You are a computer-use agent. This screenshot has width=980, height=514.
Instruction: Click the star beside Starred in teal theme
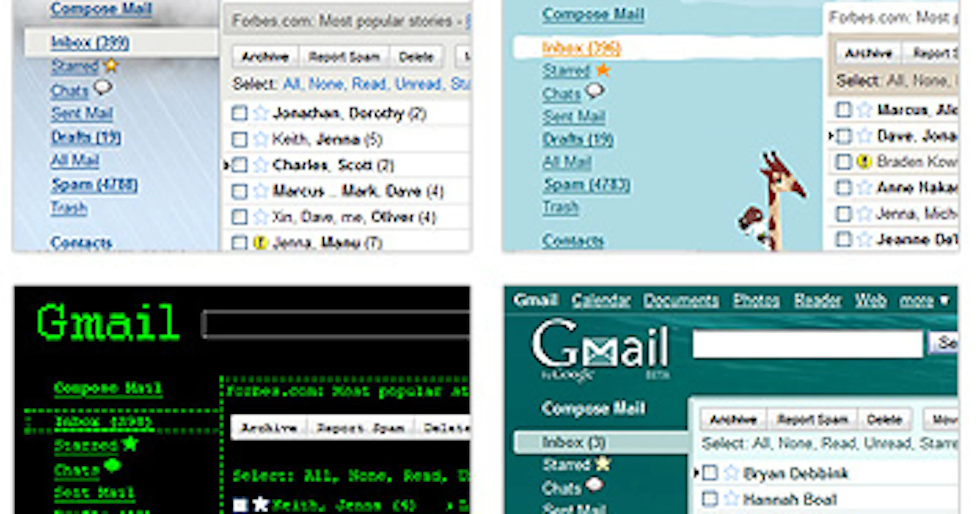tap(602, 464)
